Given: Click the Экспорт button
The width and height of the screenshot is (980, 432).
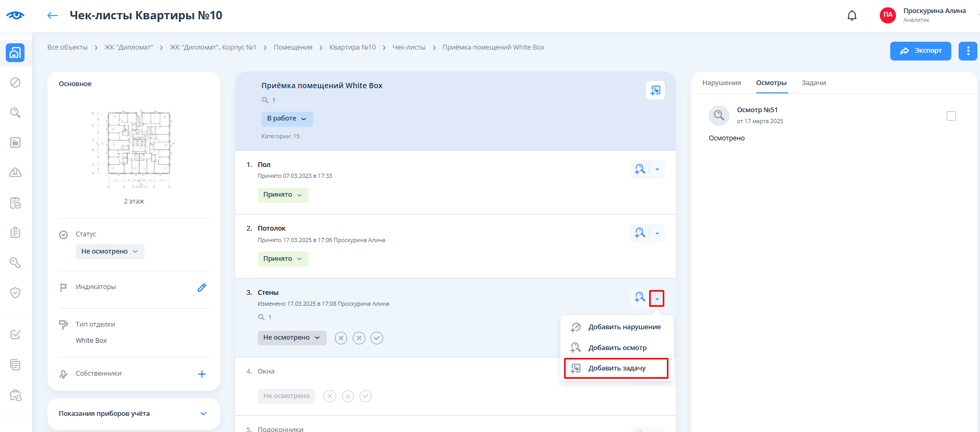Looking at the screenshot, I should point(920,51).
